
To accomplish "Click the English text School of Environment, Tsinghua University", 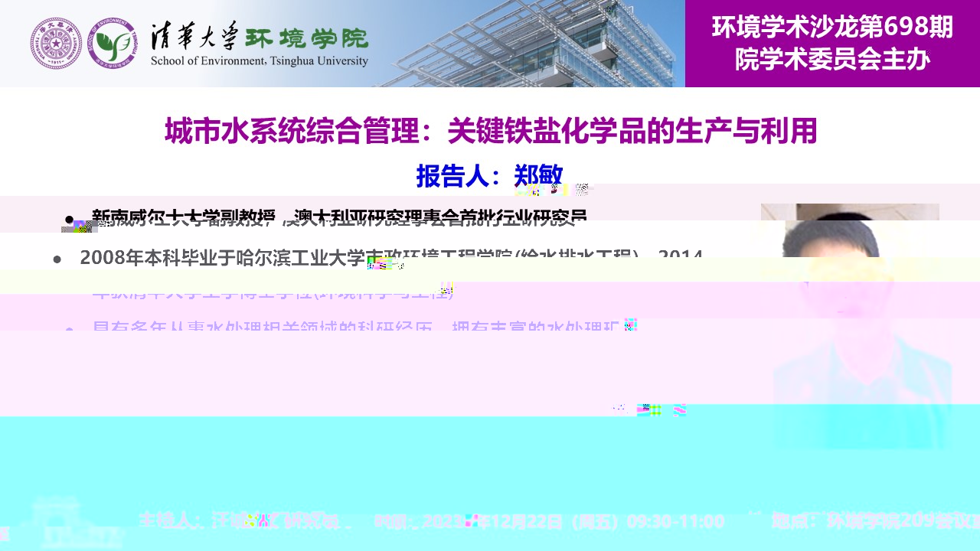I will point(259,61).
